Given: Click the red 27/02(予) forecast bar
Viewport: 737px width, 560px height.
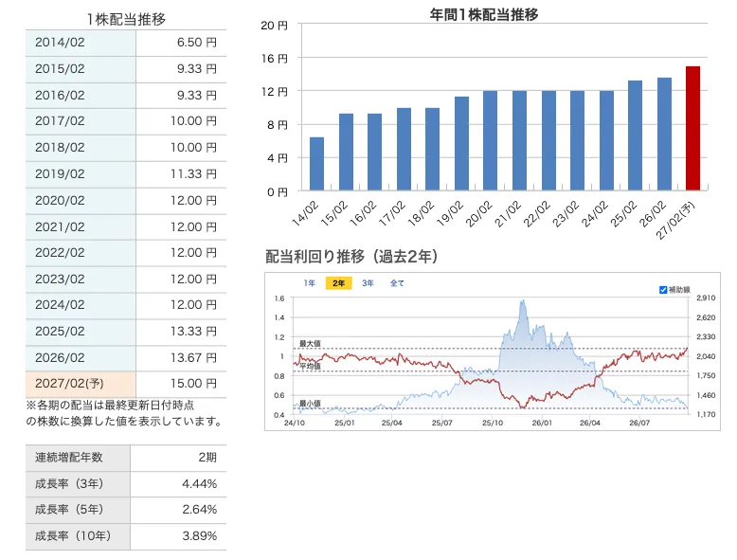Looking at the screenshot, I should click(x=692, y=128).
